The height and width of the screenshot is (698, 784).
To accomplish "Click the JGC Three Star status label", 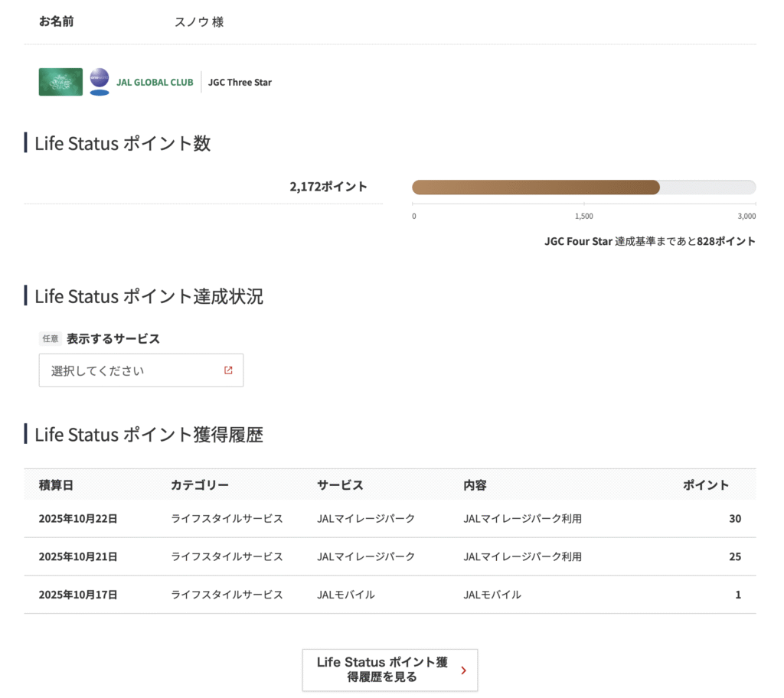I will [240, 83].
